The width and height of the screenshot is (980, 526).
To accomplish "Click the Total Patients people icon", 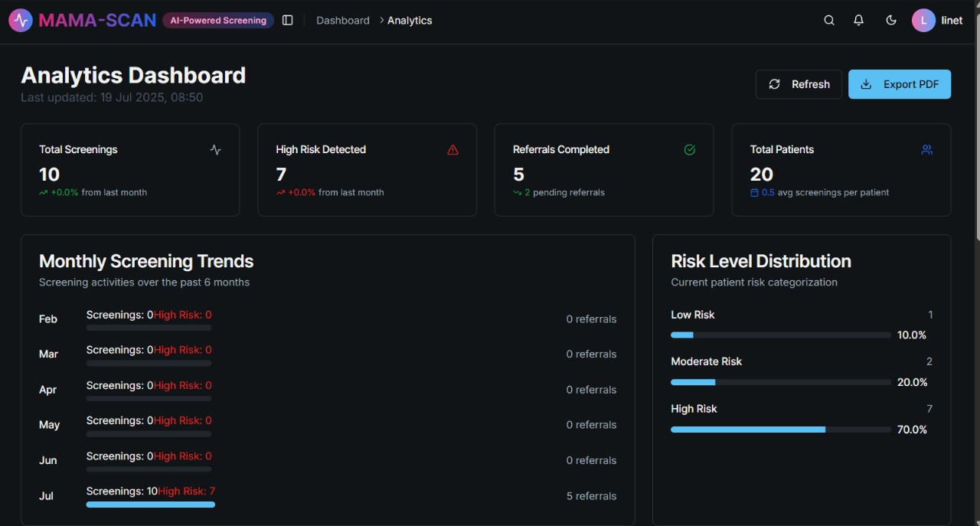I will click(x=927, y=150).
